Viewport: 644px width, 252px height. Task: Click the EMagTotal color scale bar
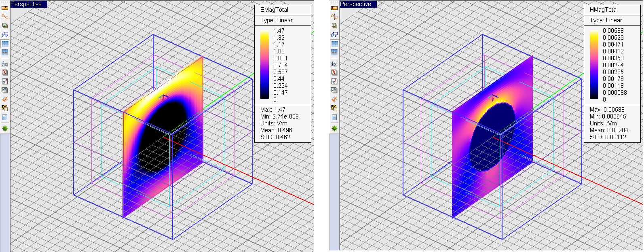coord(264,65)
